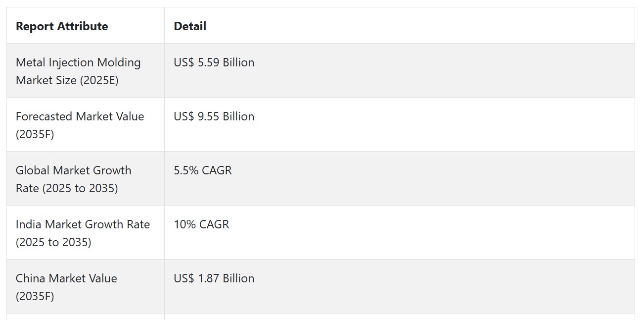The image size is (644, 320).
Task: Click '(2025 to 2035)' in India row
Action: (53, 242)
